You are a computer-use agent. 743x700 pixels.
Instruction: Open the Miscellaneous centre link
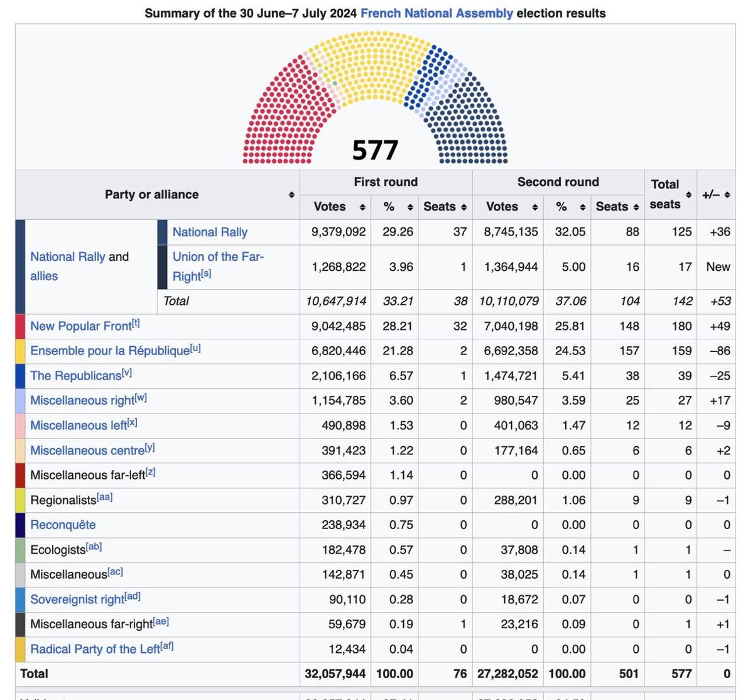pos(87,451)
